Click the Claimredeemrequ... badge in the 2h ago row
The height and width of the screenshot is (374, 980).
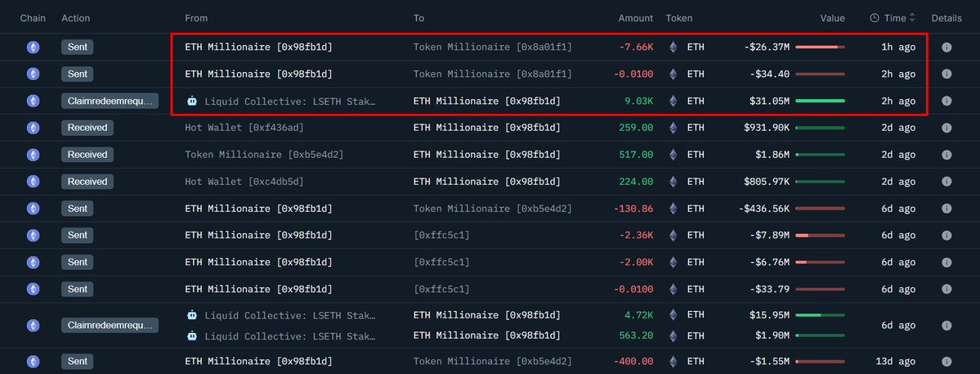tap(109, 101)
